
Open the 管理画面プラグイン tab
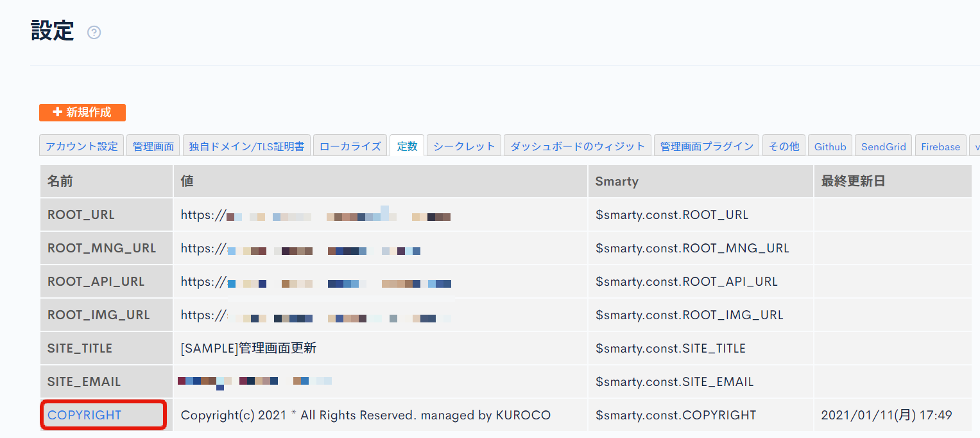point(707,146)
